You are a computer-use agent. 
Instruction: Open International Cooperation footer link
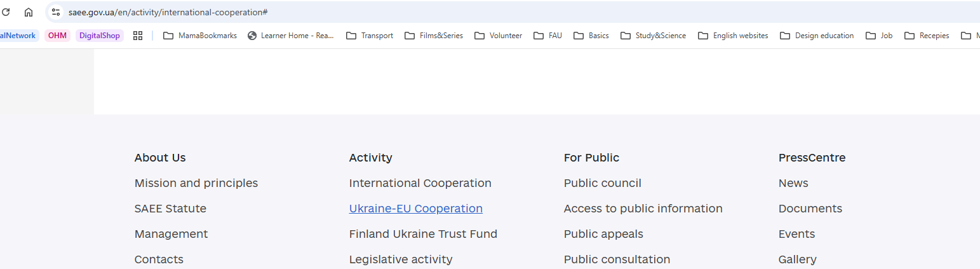coord(420,183)
